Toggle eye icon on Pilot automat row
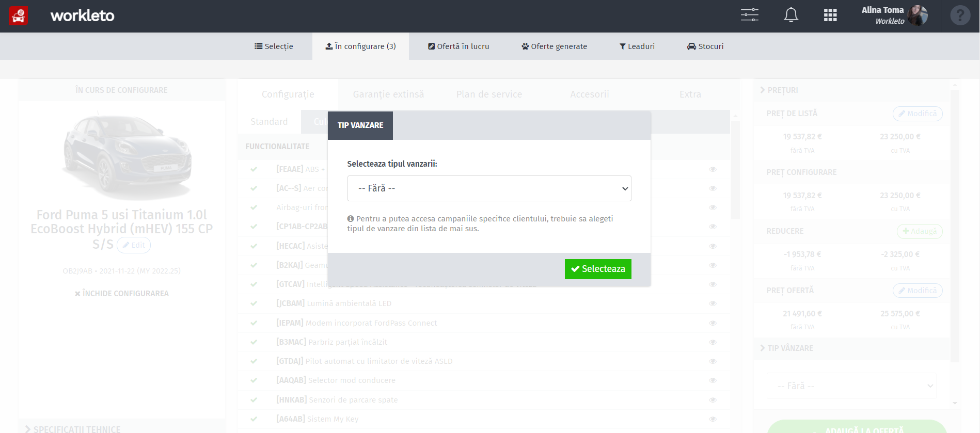 [713, 361]
